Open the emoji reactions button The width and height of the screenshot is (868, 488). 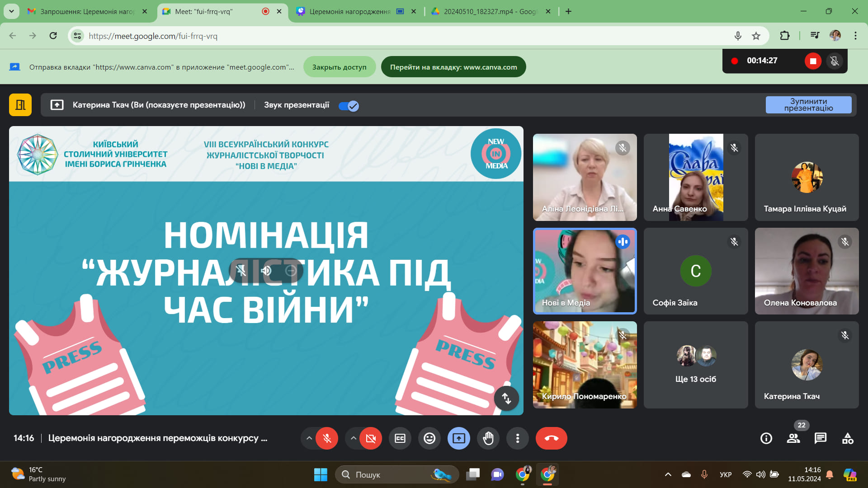pos(429,438)
